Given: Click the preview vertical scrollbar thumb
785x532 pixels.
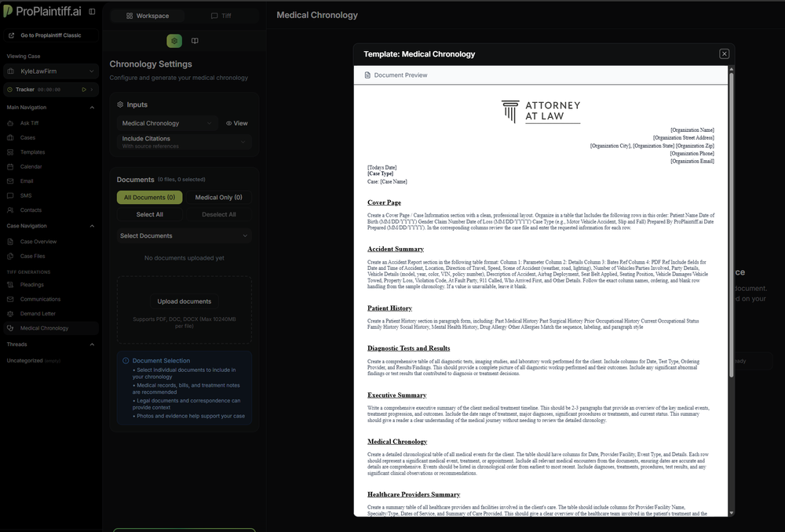Looking at the screenshot, I should [x=732, y=224].
